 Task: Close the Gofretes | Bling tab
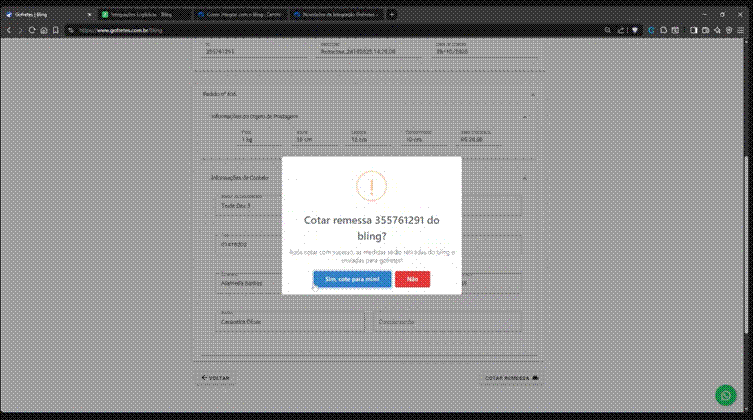point(89,14)
